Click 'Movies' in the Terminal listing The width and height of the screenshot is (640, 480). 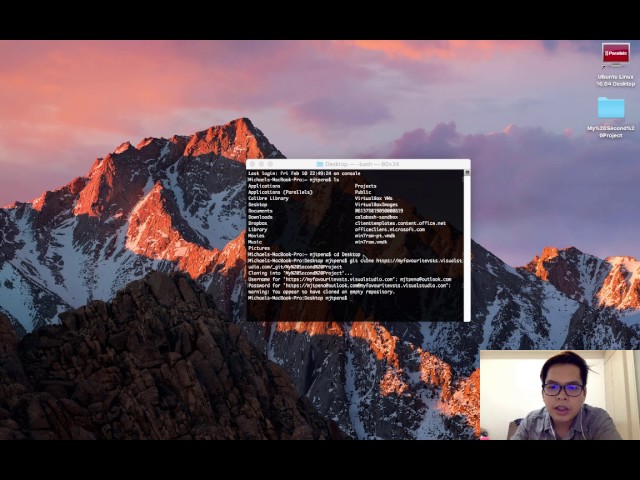click(256, 236)
